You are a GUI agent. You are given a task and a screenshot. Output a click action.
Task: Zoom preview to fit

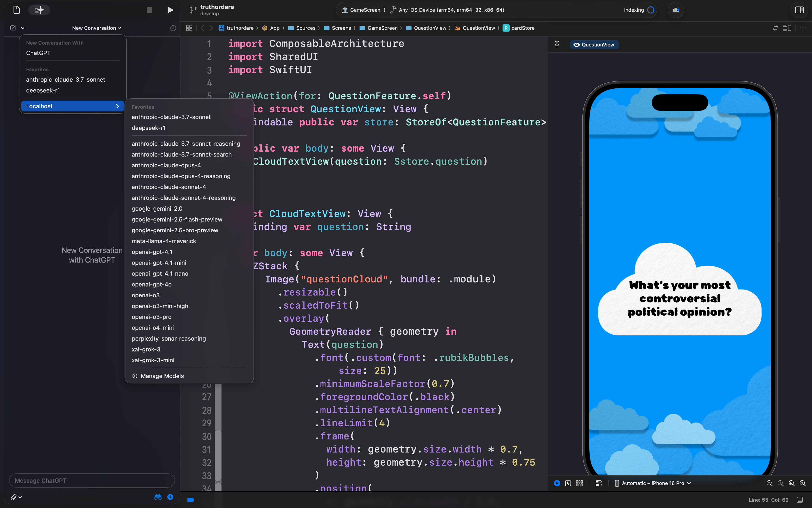[791, 483]
